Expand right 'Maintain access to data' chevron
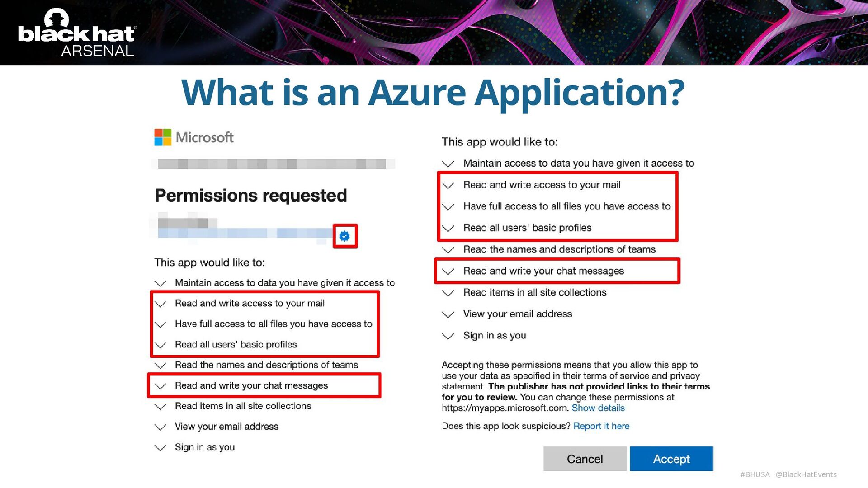This screenshot has height=488, width=868. (448, 164)
